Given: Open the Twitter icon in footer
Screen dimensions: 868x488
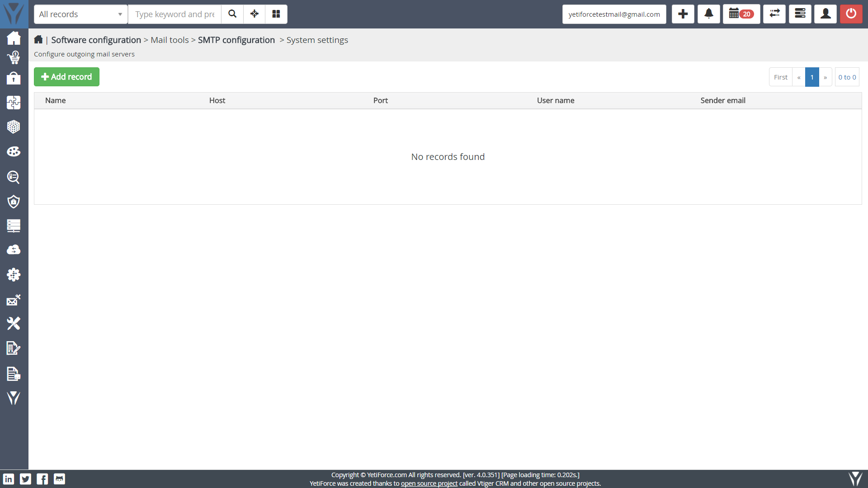Looking at the screenshot, I should (x=26, y=479).
